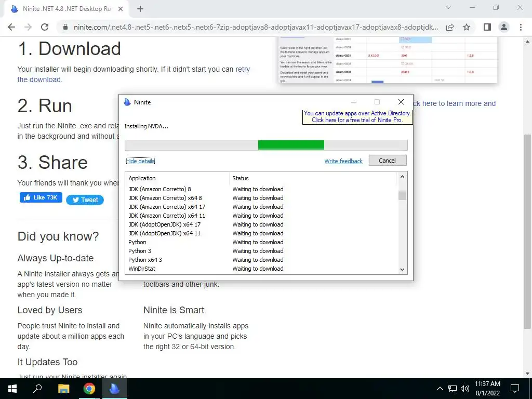Click the network tray icon
532x399 pixels.
coord(453,389)
